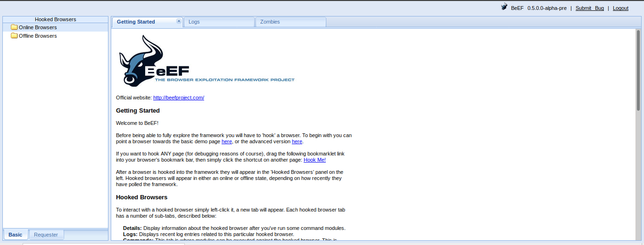644x245 pixels.
Task: Click the Hooked Browsers panel header
Action: coord(56,19)
